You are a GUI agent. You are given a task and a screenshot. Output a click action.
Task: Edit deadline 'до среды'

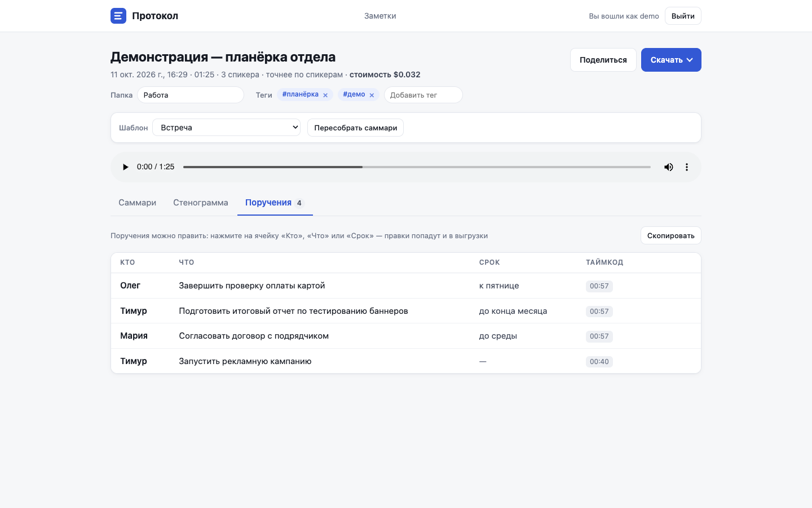click(x=498, y=336)
